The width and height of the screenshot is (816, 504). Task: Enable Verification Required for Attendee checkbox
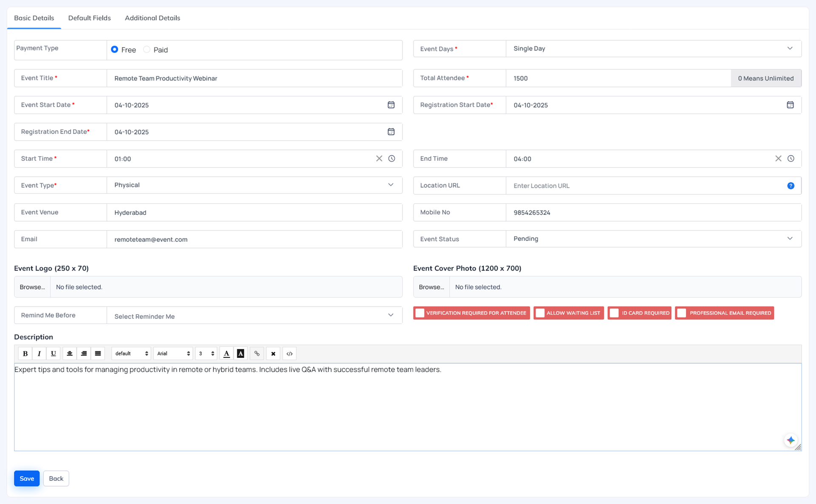[x=420, y=313]
